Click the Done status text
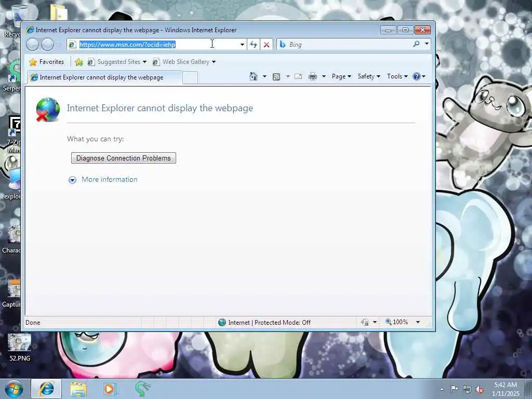The height and width of the screenshot is (399, 532). (33, 323)
